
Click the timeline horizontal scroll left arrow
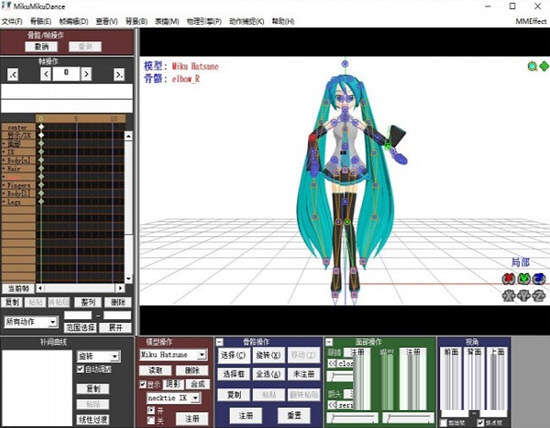point(40,288)
